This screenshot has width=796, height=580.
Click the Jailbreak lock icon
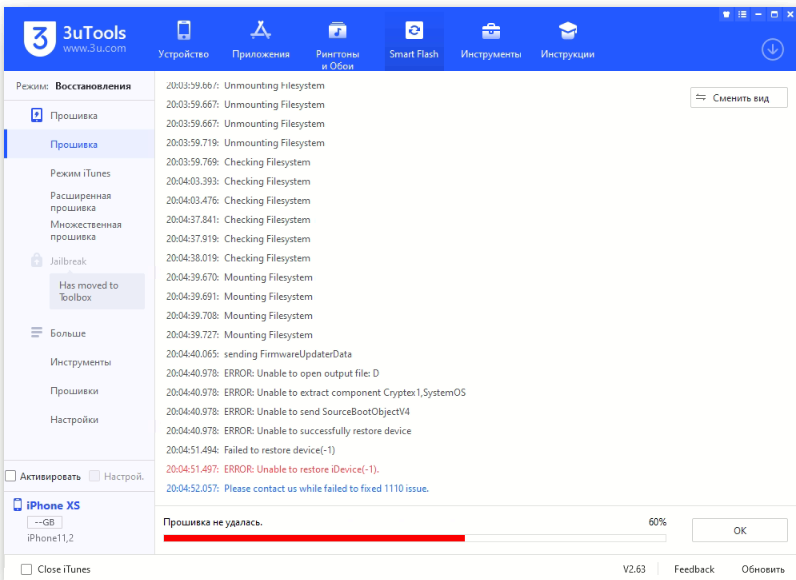pos(37,260)
